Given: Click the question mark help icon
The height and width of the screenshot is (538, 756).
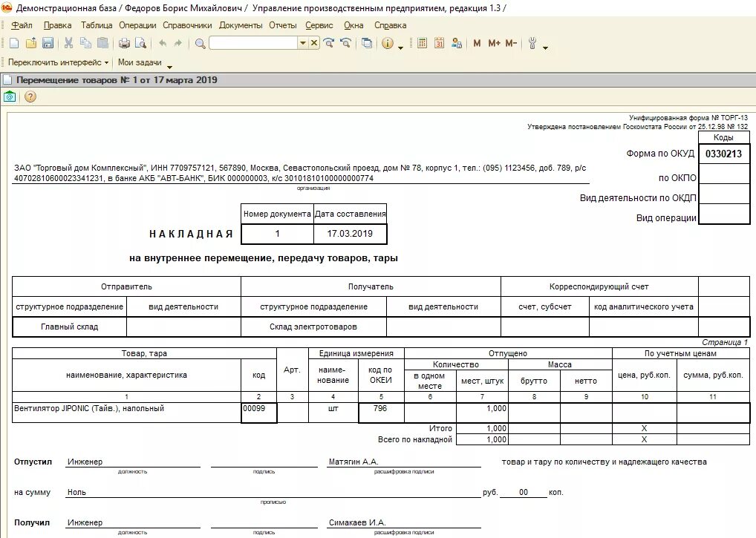Looking at the screenshot, I should tap(30, 96).
